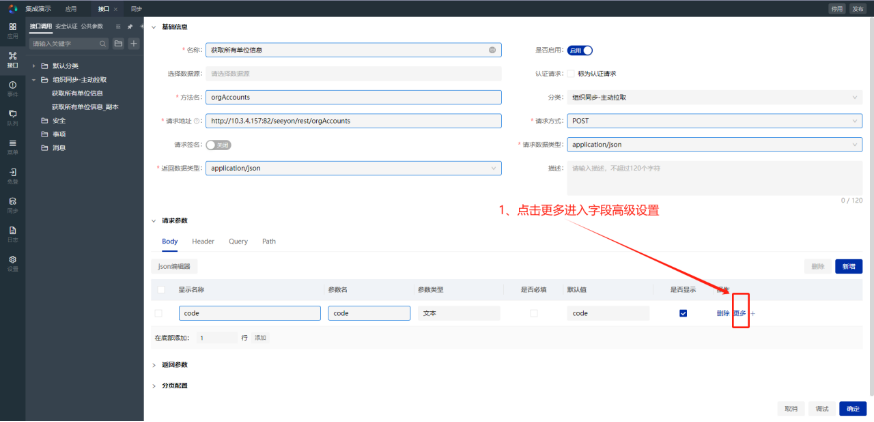Expand the 默认分类 folder in the tree
This screenshot has height=422, width=874.
click(x=34, y=66)
